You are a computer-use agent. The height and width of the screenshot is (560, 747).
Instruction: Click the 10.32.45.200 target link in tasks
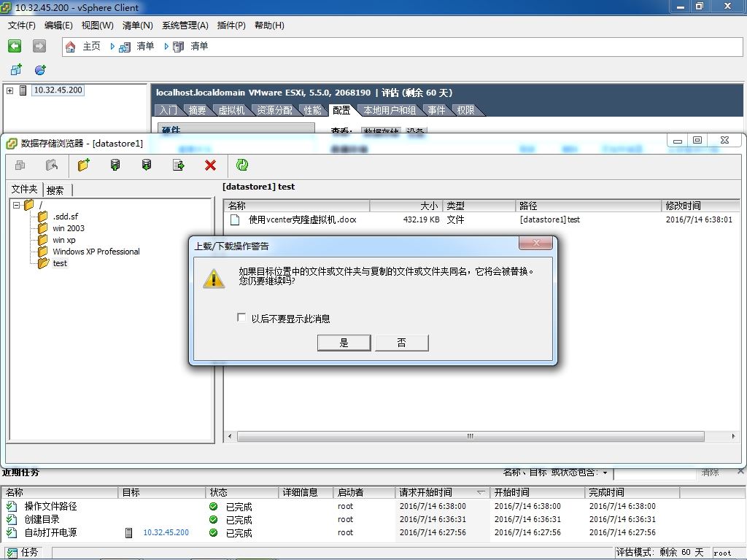166,532
